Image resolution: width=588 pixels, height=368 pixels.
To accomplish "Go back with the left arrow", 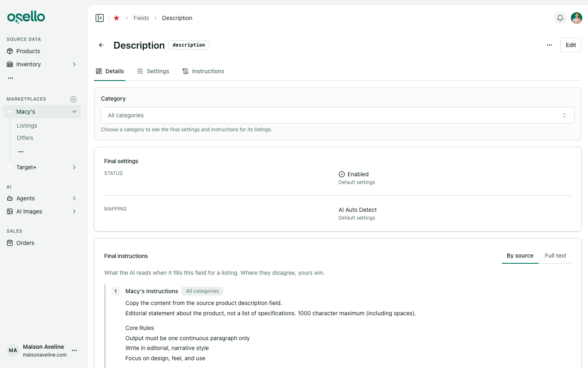I will point(101,45).
